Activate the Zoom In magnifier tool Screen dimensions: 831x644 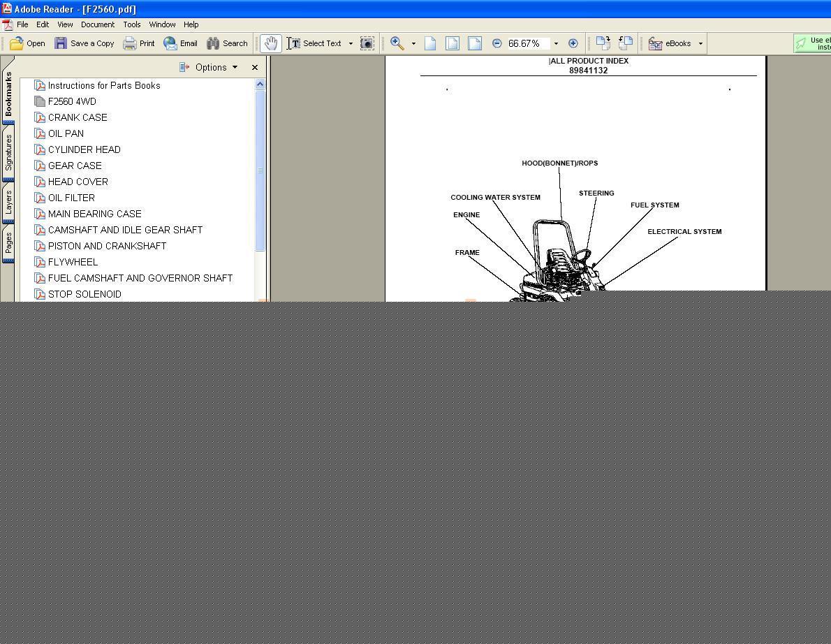point(397,43)
